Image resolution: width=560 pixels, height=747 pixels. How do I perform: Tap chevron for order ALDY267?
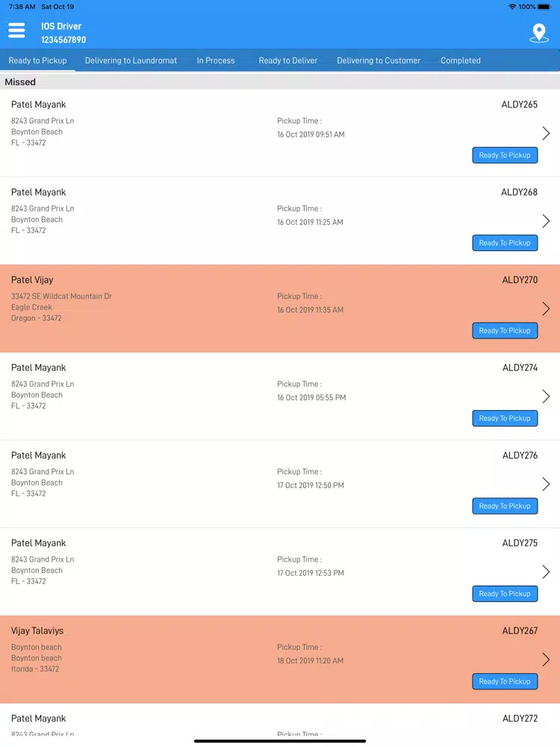[546, 660]
